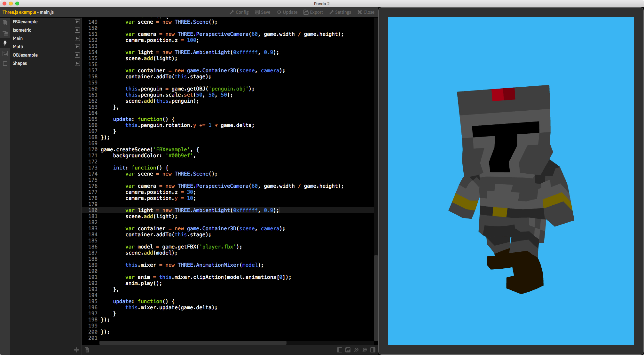Click 'this.mixer.update(game.delta);' on line 196
The image size is (644, 355).
click(171, 307)
